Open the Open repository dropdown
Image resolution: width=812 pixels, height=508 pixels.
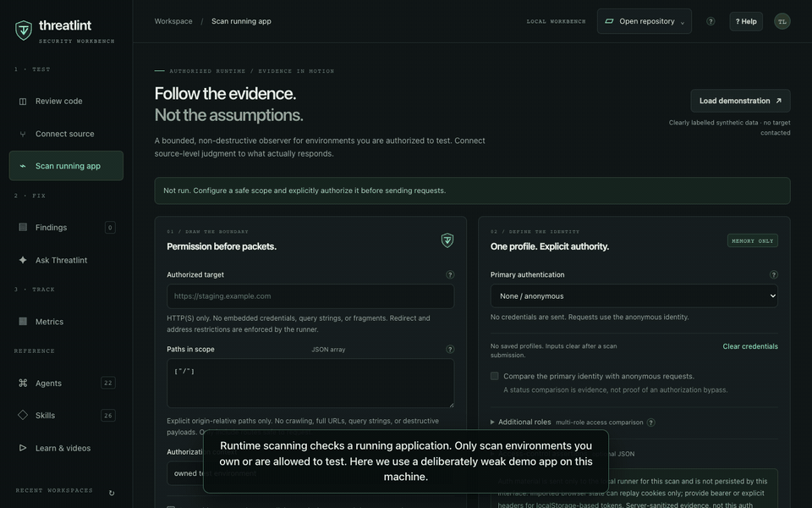pos(645,21)
